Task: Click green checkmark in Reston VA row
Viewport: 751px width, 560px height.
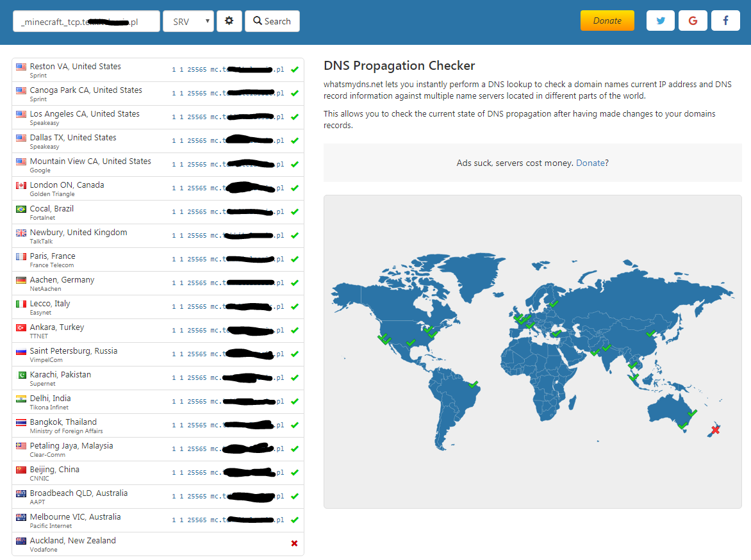Action: (x=294, y=69)
